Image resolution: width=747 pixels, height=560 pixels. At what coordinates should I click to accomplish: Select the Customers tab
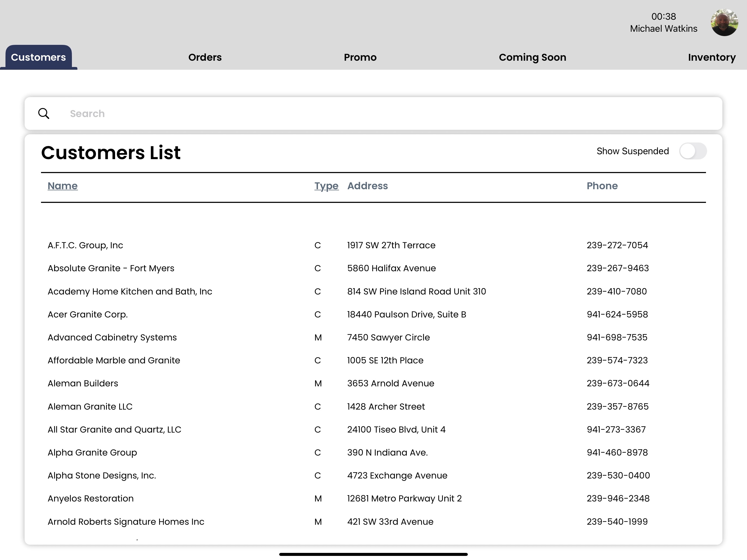tap(39, 57)
